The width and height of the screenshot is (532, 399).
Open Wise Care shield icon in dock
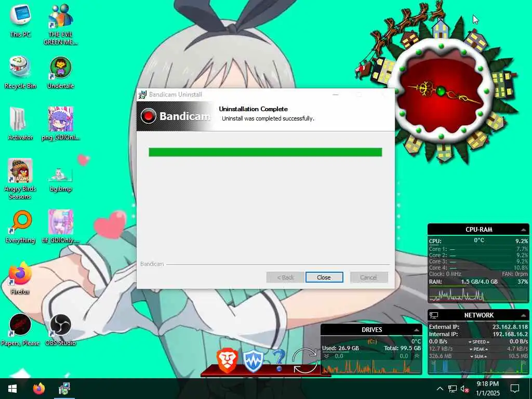(253, 361)
